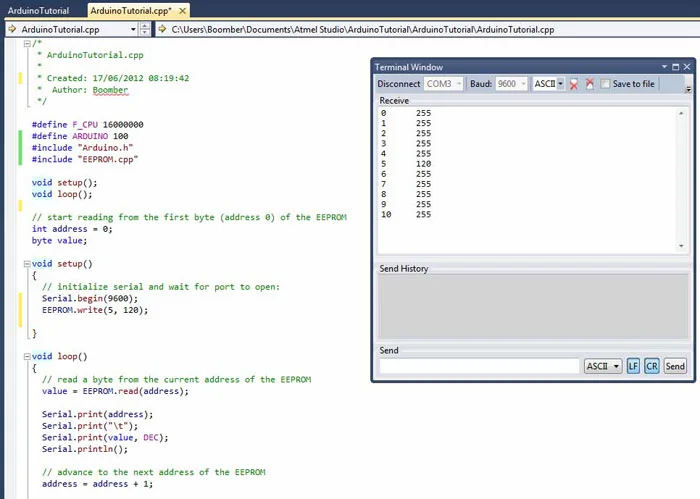Screen dimensions: 700x499
Task: Click the navigation arrow icon before file path
Action: [162, 29]
